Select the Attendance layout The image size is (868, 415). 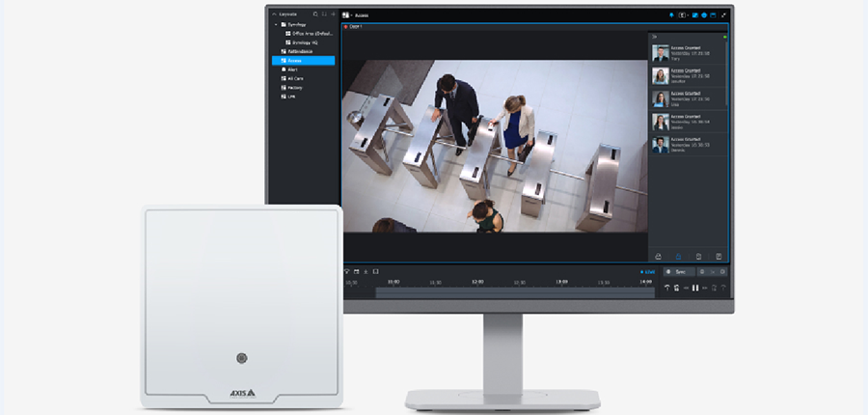click(300, 51)
